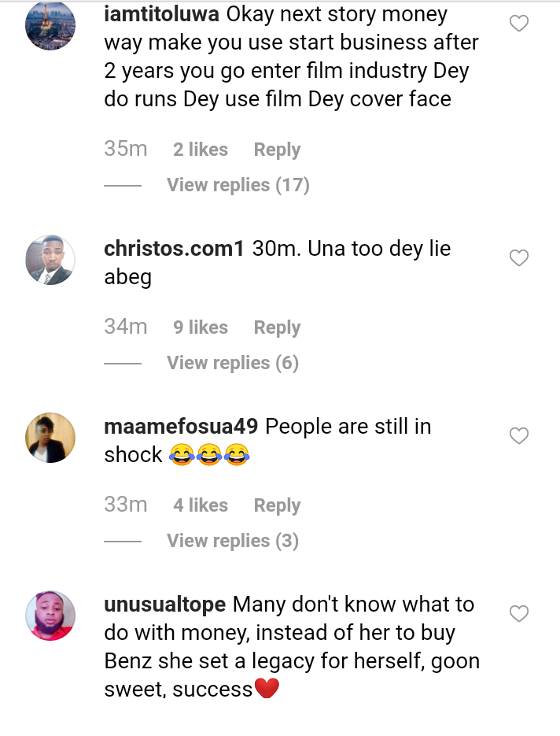
Task: See the 2 likes list
Action: coord(201,150)
